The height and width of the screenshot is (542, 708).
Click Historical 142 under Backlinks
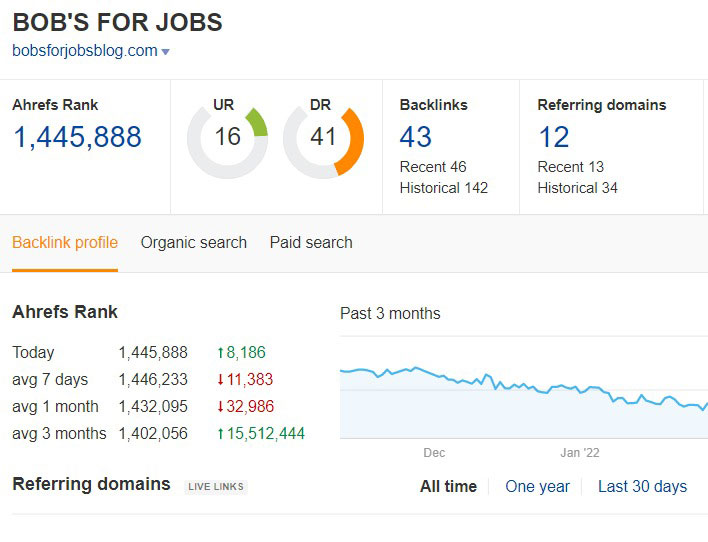pyautogui.click(x=443, y=187)
